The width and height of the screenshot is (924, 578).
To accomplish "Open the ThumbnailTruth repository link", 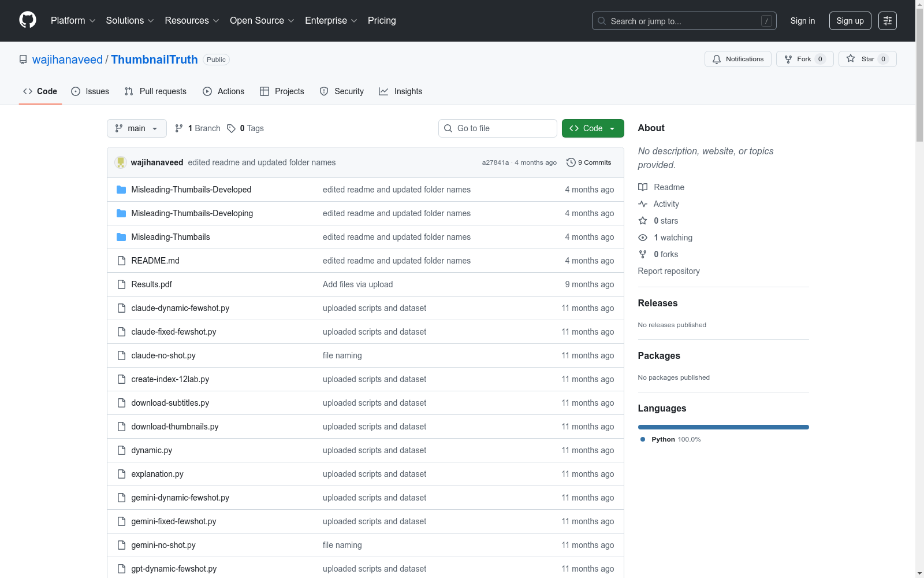I will click(x=154, y=60).
